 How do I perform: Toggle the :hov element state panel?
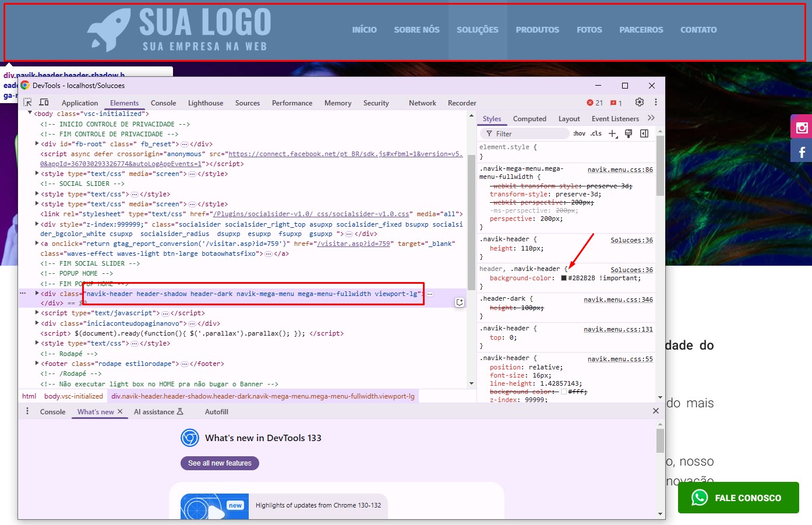pos(579,134)
